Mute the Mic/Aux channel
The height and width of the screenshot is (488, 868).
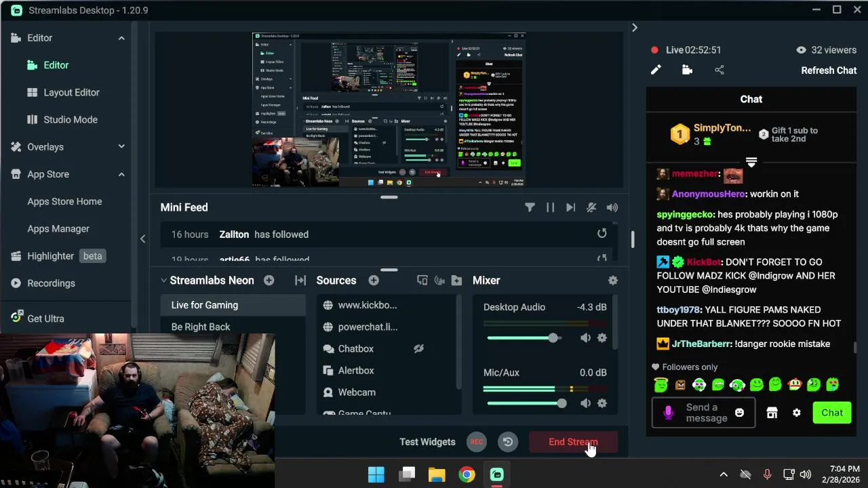585,403
